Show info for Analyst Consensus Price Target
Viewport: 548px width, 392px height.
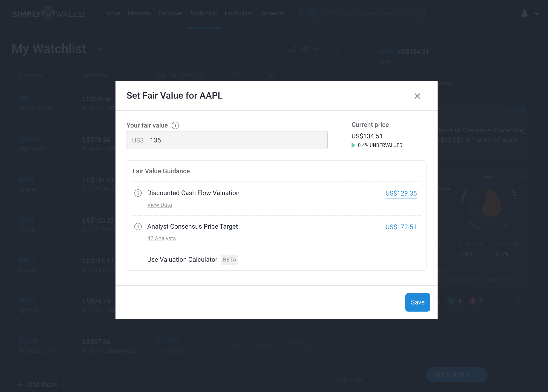pyautogui.click(x=138, y=227)
